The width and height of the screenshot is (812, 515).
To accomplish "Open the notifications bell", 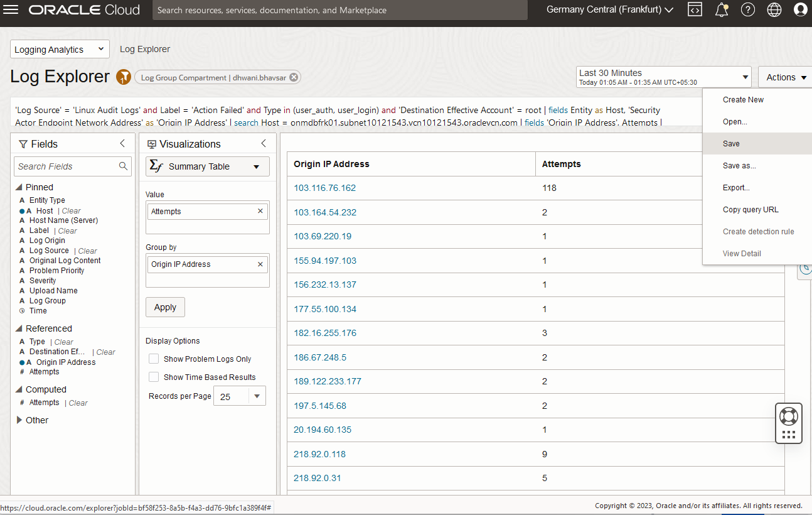I will pos(722,9).
